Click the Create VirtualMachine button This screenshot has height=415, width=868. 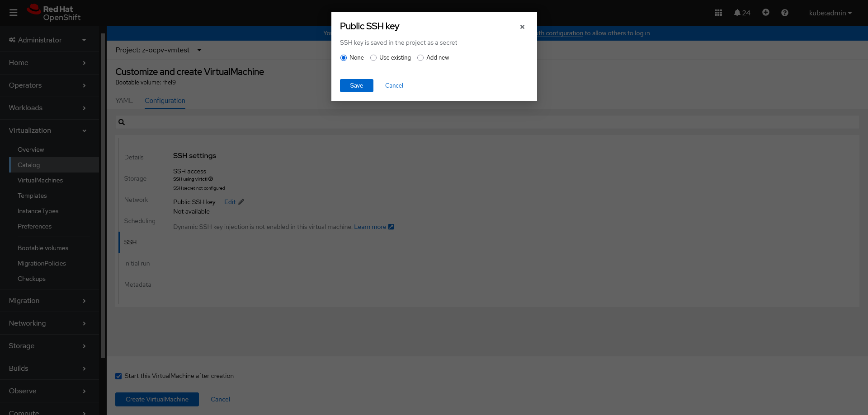pos(157,400)
